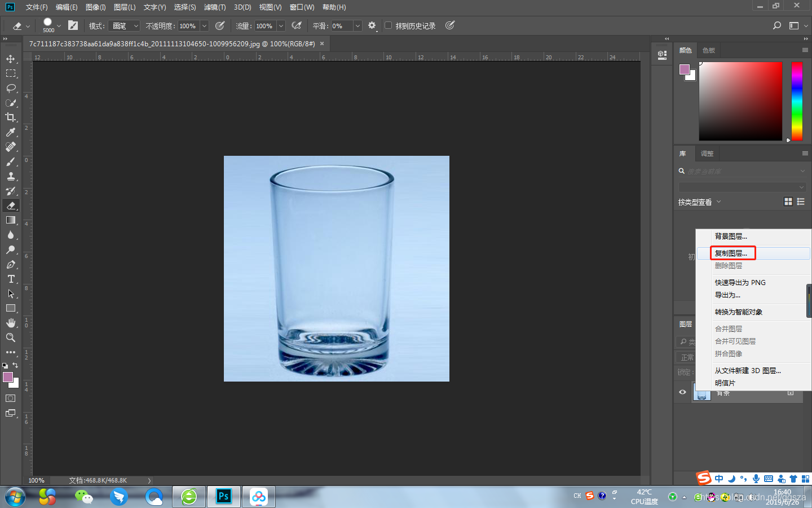Image resolution: width=812 pixels, height=508 pixels.
Task: Open the 滤镜(T) menu
Action: (x=215, y=7)
